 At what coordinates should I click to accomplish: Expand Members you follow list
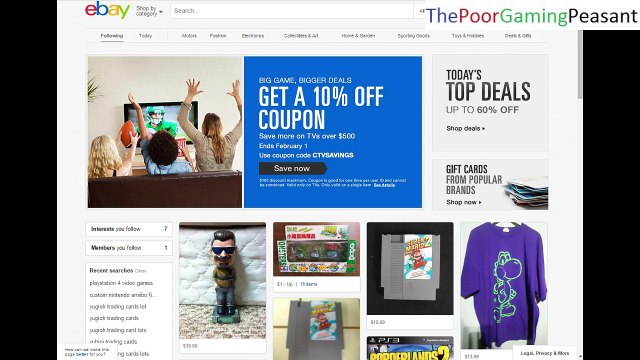click(x=129, y=248)
